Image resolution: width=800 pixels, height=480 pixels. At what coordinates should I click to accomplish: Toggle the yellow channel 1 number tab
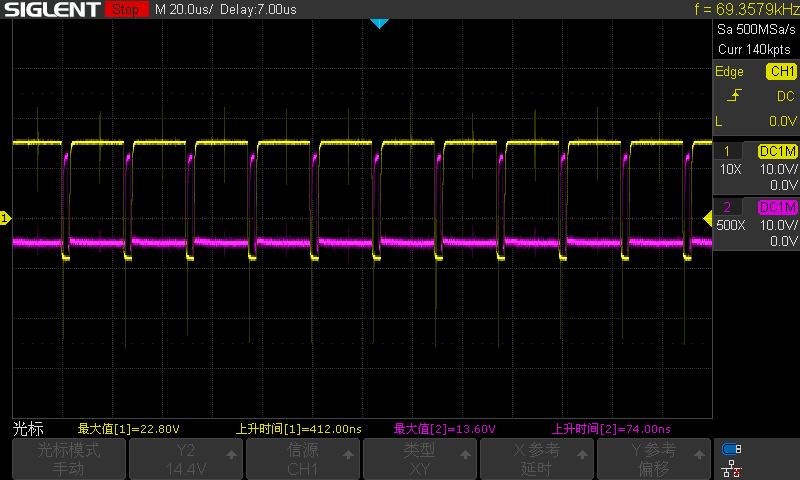727,151
